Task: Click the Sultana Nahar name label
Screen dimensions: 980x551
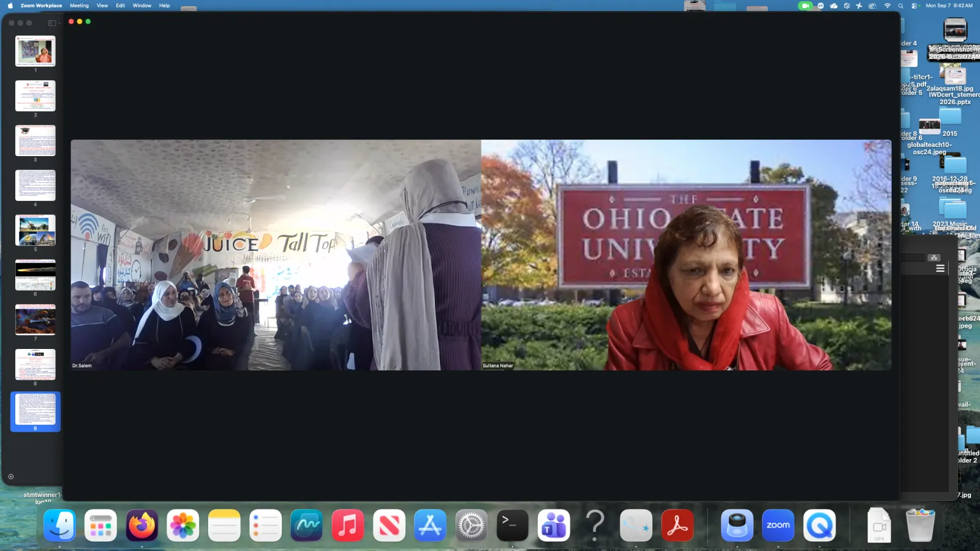Action: coord(498,365)
